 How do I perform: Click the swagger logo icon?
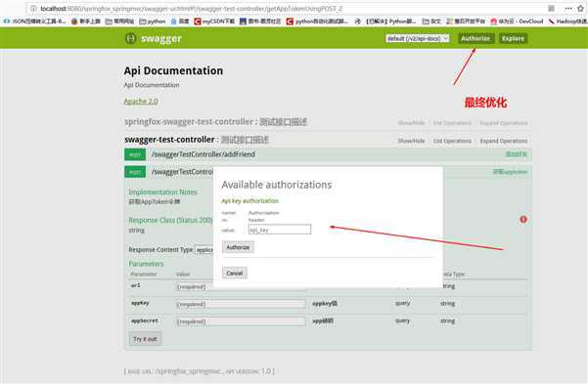point(130,38)
